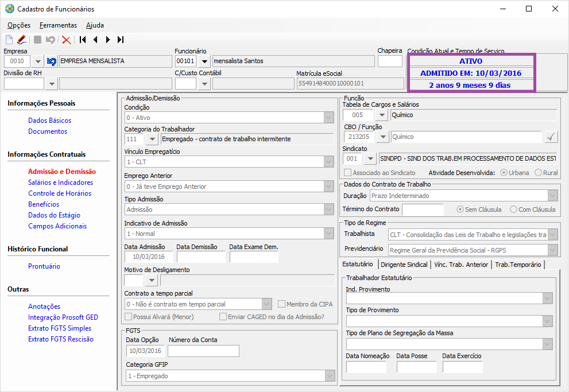Click the red X delete icon

coord(66,40)
